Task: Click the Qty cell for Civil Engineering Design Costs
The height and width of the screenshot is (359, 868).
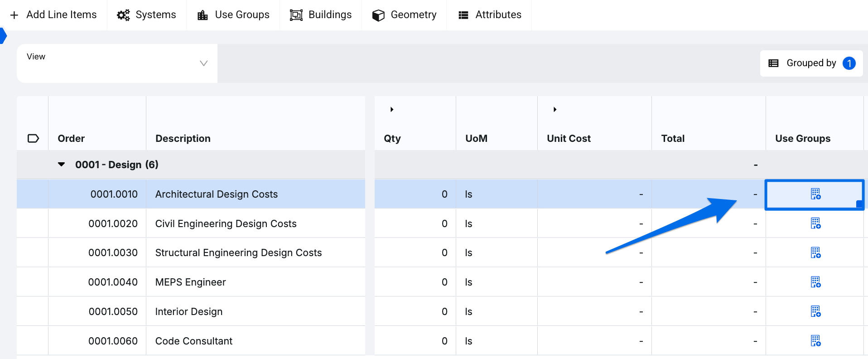Action: [415, 223]
